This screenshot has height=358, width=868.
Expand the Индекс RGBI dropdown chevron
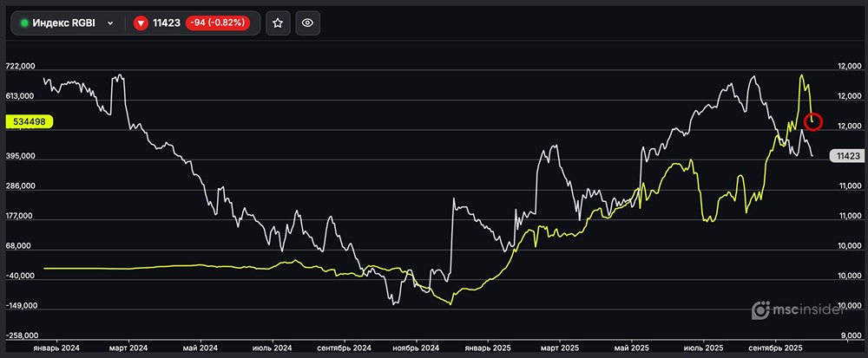click(110, 23)
